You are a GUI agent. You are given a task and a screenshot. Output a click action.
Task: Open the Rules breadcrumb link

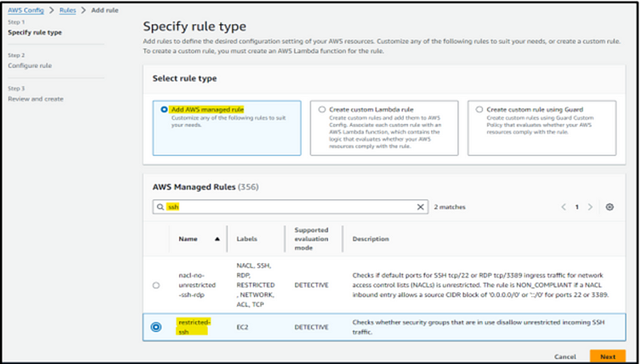tap(68, 10)
